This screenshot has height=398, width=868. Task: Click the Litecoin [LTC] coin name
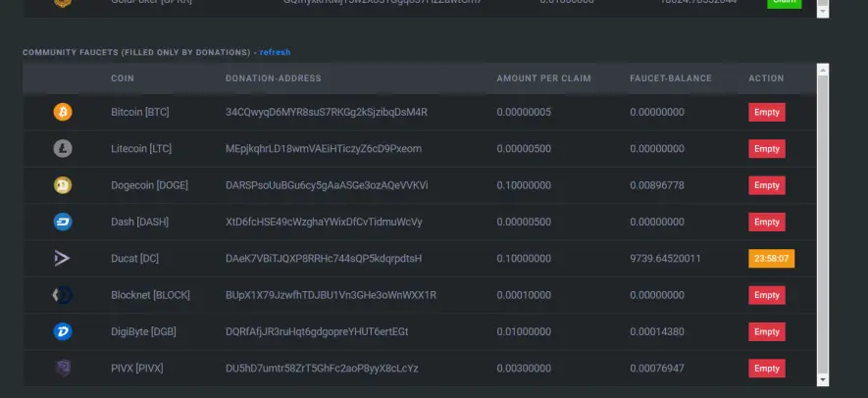coord(141,149)
